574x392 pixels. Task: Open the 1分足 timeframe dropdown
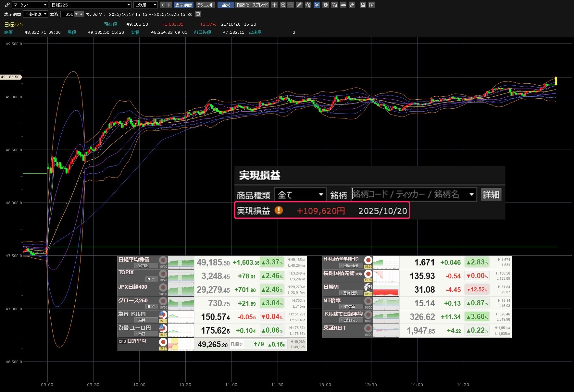(x=146, y=5)
